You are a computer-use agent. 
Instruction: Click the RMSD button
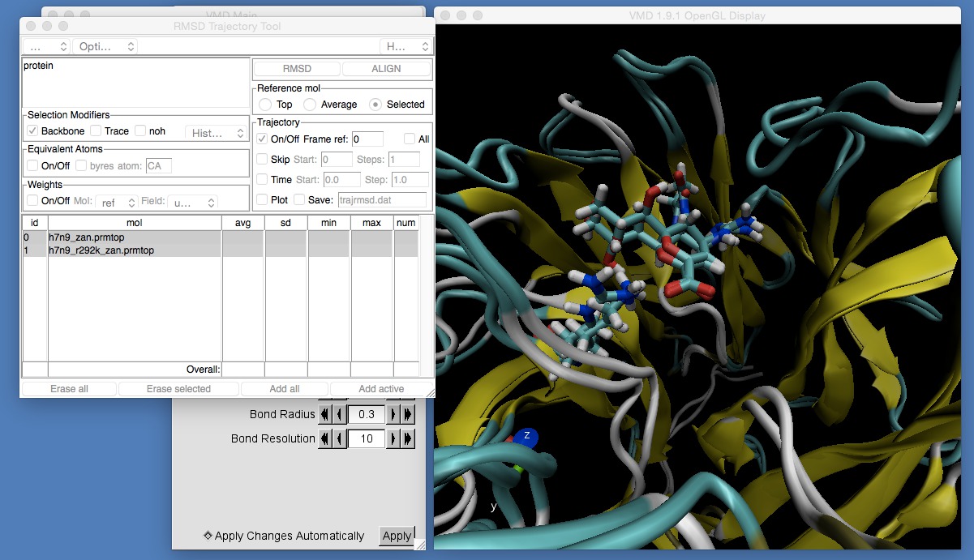click(x=297, y=69)
